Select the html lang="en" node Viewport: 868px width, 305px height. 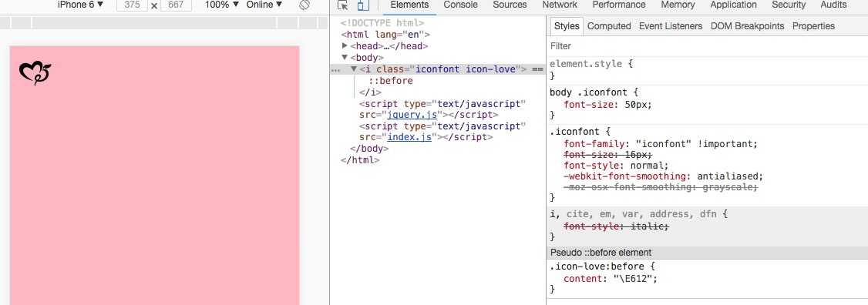click(385, 35)
